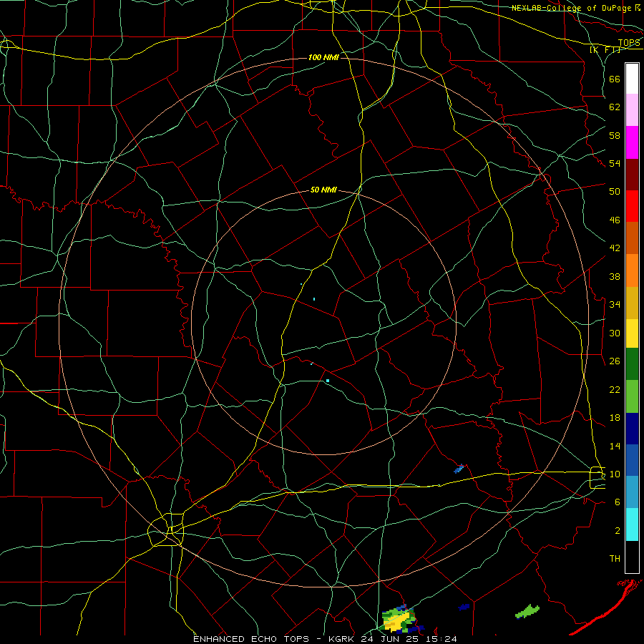Click the 'KGRK' station identifier

(343, 639)
